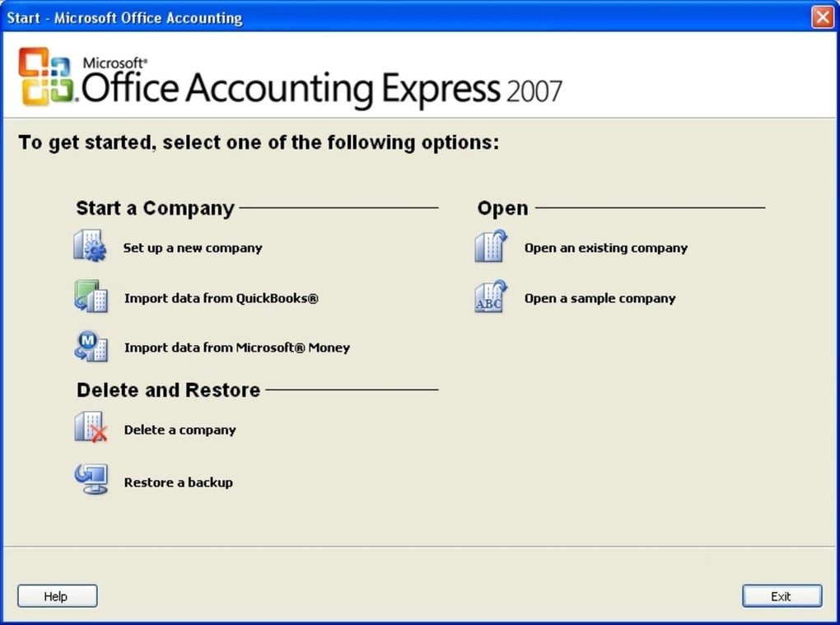Click the Open an existing company icon
Screen dimensions: 840x625
point(491,245)
